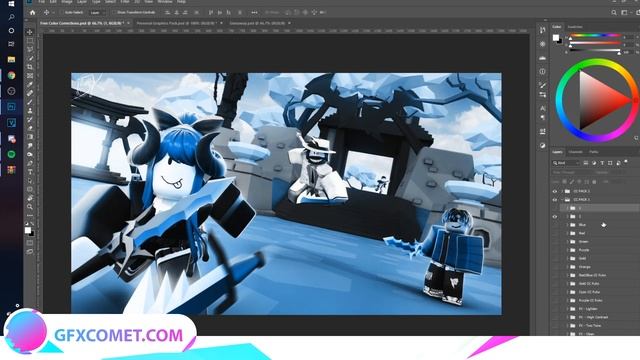Open the Window menu
The width and height of the screenshot is (640, 360).
click(165, 2)
